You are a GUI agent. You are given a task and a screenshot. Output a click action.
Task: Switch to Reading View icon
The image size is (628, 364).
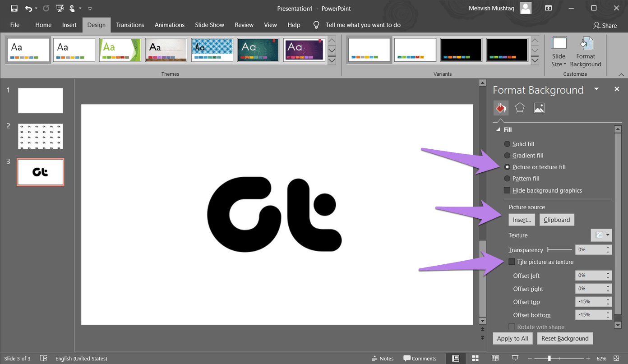point(495,359)
